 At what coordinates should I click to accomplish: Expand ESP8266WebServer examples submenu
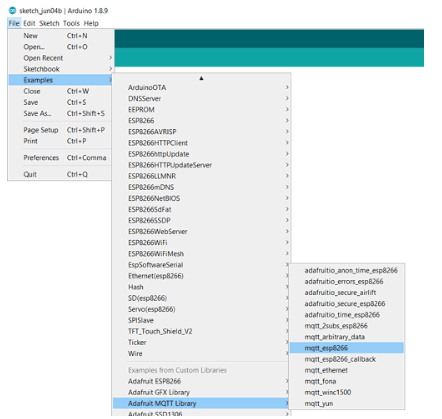201,231
